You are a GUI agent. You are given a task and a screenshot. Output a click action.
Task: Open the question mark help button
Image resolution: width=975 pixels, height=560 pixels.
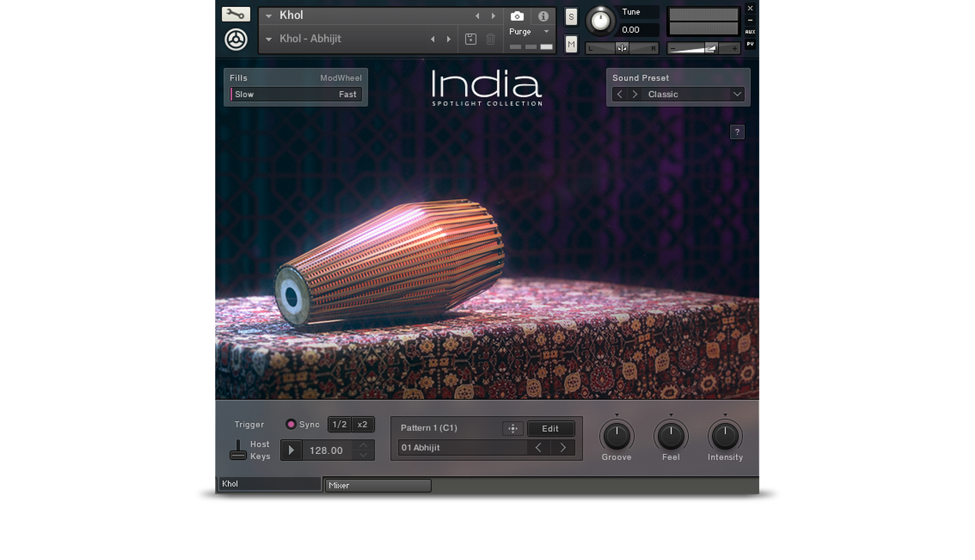point(737,132)
